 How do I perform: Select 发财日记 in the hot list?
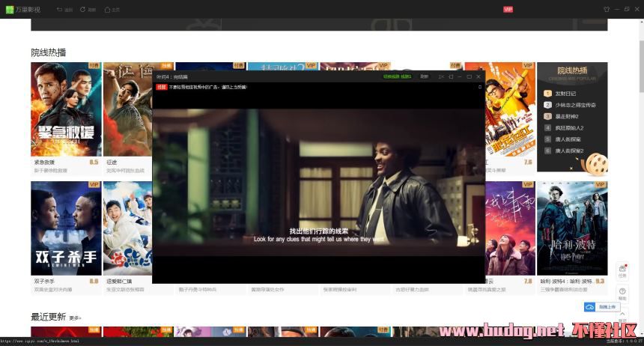point(565,94)
